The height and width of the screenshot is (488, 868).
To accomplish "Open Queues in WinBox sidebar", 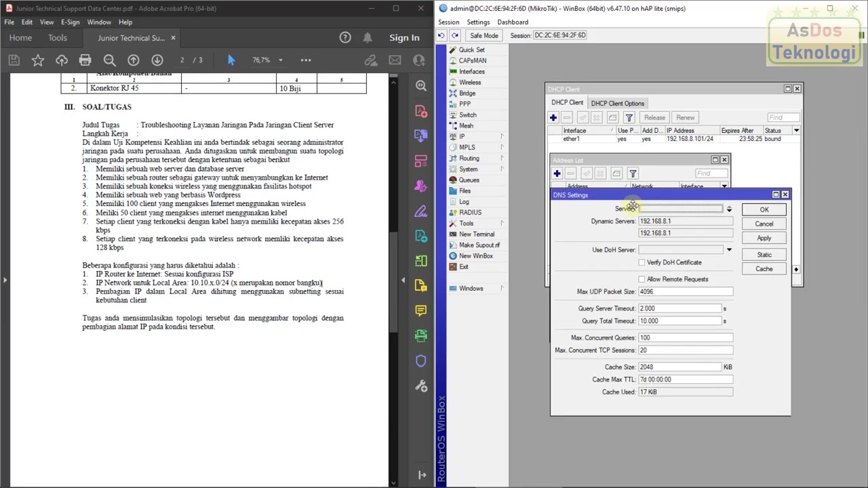I will click(x=469, y=180).
